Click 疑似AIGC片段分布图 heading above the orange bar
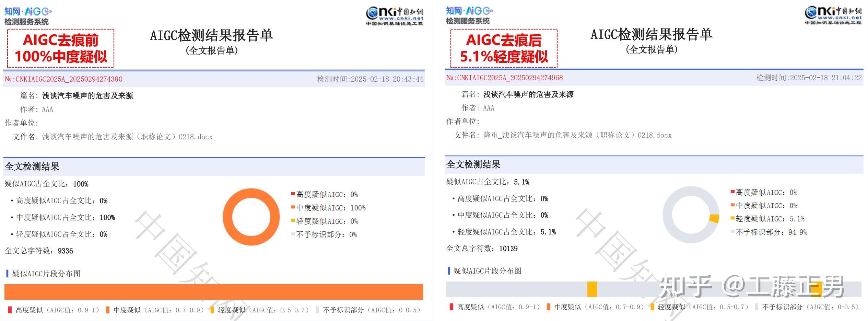 point(46,274)
